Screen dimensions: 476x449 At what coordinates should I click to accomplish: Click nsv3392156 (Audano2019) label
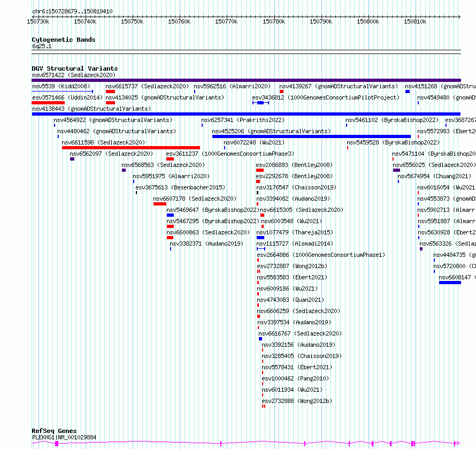click(x=298, y=345)
